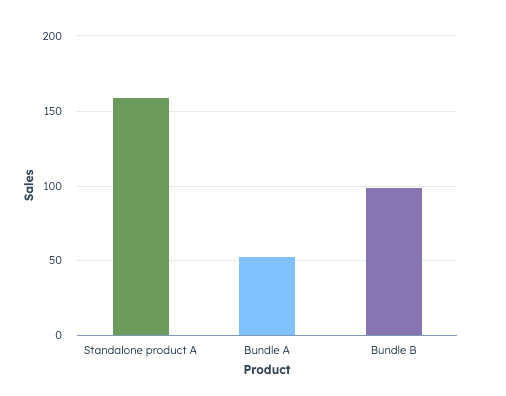
Task: Click the green Standalone product A bar
Action: pyautogui.click(x=141, y=217)
